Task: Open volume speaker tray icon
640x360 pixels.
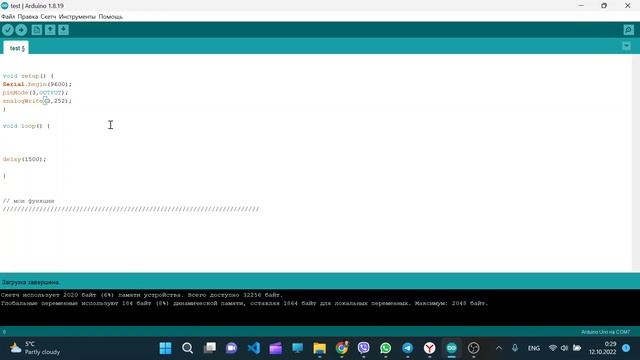Action: [x=564, y=348]
